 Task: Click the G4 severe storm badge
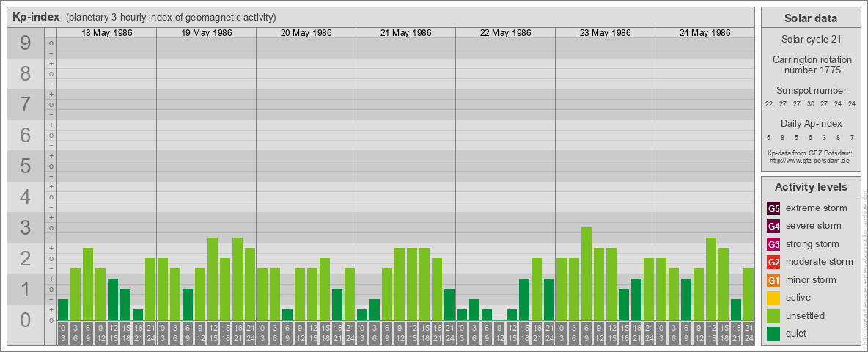[x=773, y=226]
